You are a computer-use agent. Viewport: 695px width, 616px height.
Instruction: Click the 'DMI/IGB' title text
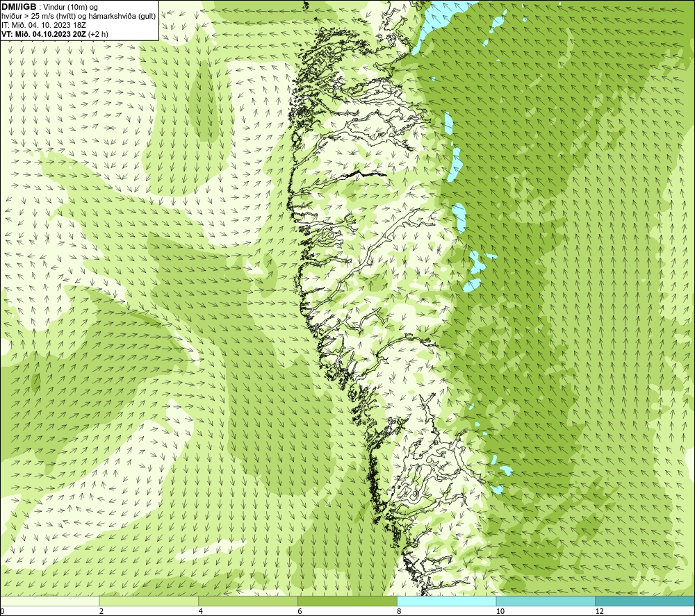(x=19, y=7)
